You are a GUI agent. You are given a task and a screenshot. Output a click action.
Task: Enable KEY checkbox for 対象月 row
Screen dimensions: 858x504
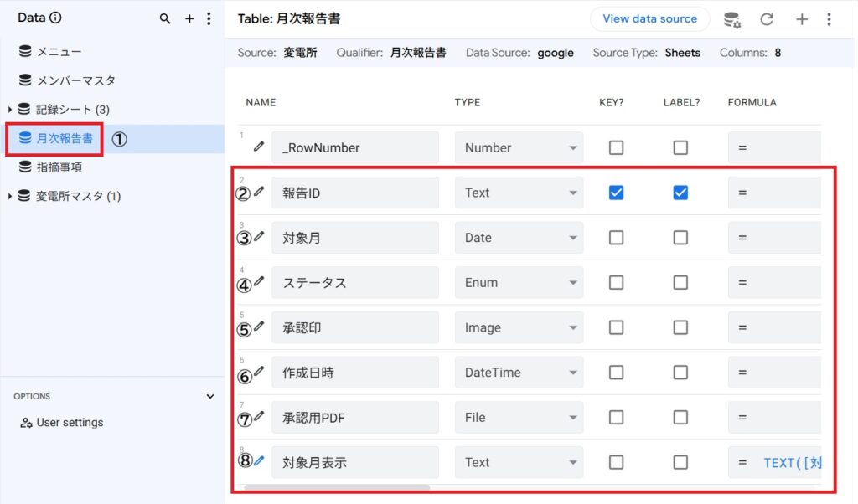point(616,238)
